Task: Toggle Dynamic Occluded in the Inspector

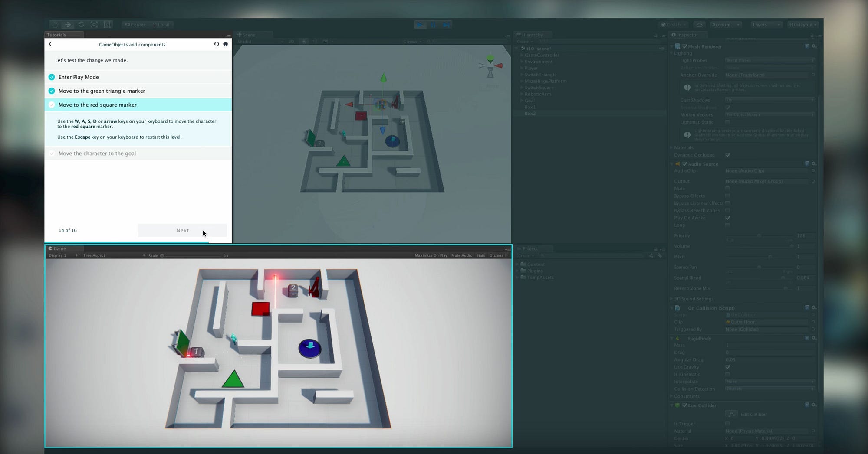Action: click(x=728, y=155)
